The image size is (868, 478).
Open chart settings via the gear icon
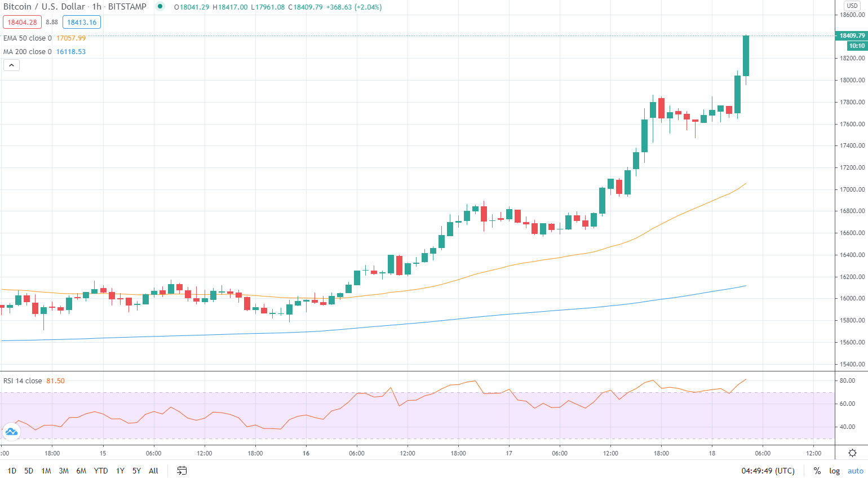tap(852, 453)
